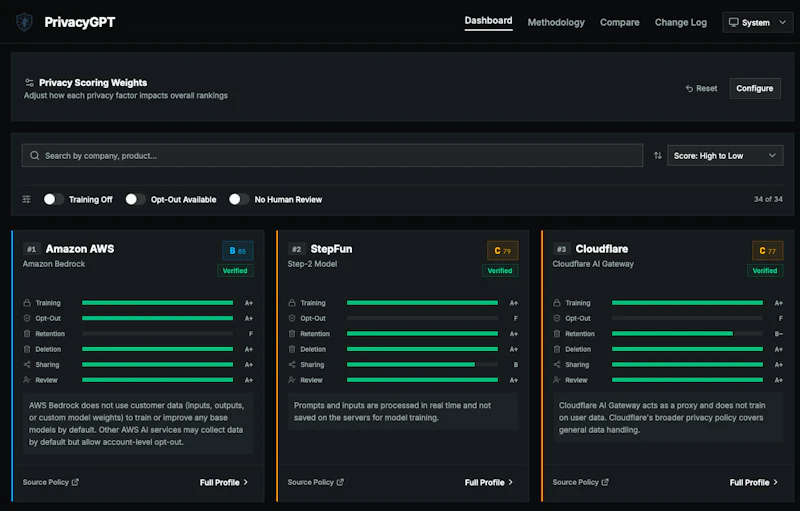Click the B 85 score badge on Amazon AWS
The height and width of the screenshot is (511, 800).
coord(238,251)
